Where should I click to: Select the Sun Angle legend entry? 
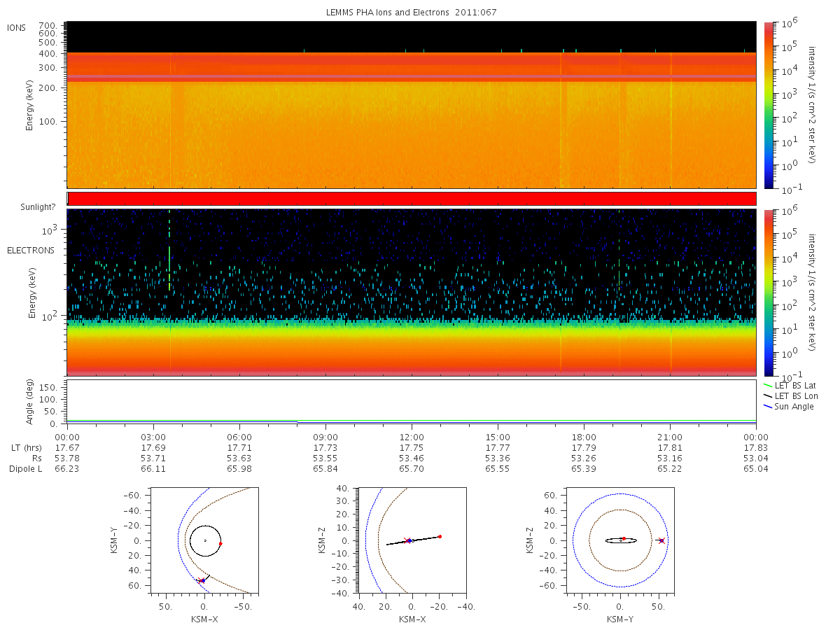[x=789, y=407]
